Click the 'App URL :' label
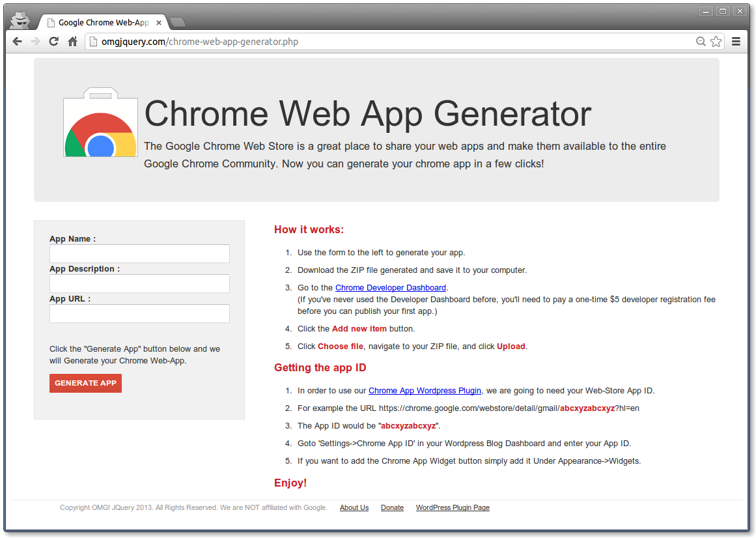The height and width of the screenshot is (538, 756). [70, 299]
